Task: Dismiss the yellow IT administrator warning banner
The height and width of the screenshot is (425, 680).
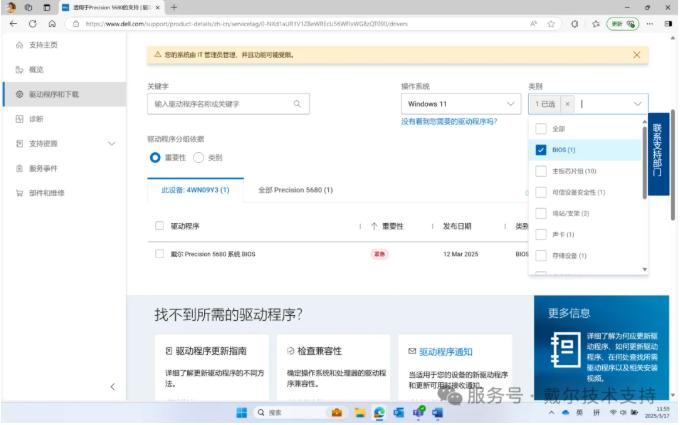Action: click(637, 55)
